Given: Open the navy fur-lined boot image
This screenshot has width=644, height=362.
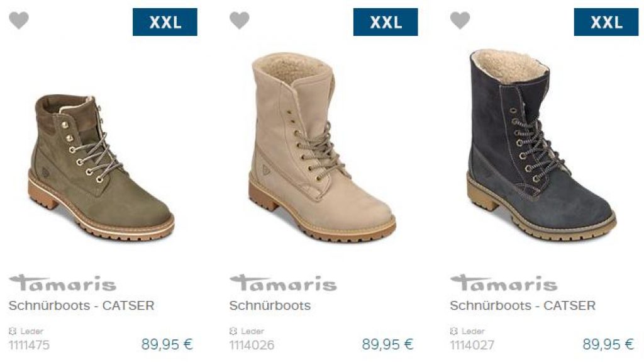Looking at the screenshot, I should tap(541, 145).
